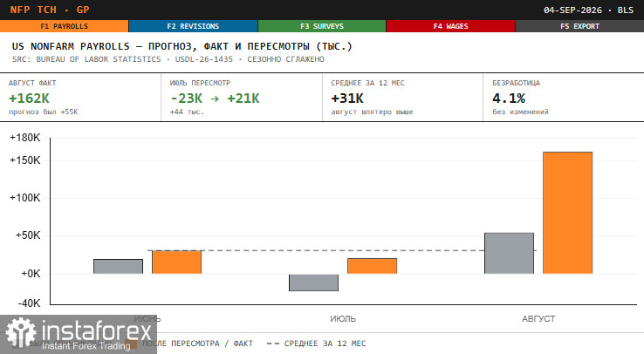Click the dashed 12-month average legend entry
The image size is (644, 354).
(x=316, y=344)
